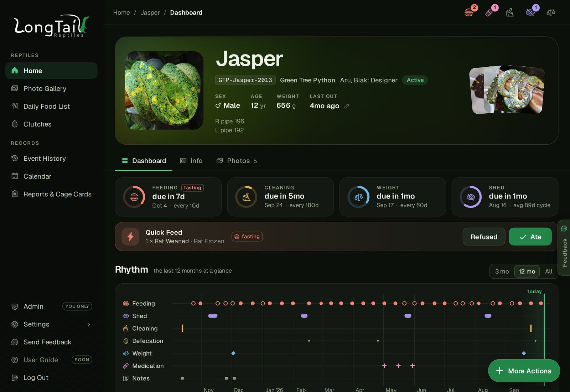Open shed alerts crossed-eye icon in header

tap(530, 12)
